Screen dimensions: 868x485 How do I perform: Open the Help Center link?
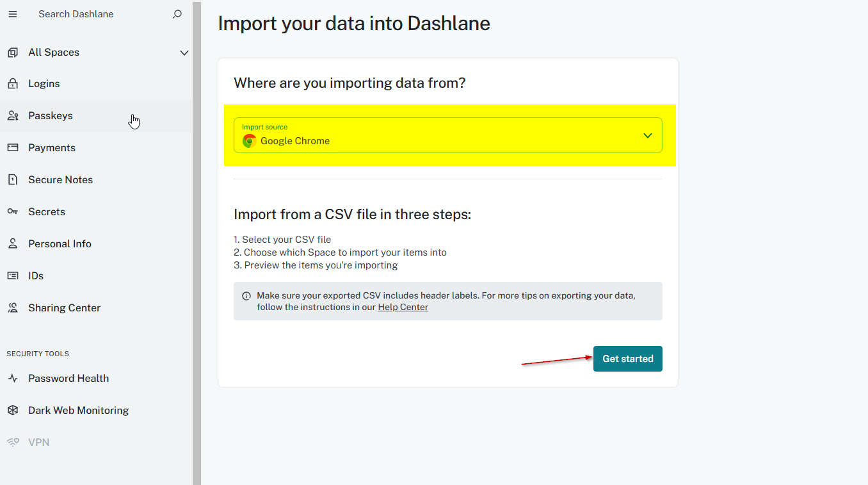[403, 307]
